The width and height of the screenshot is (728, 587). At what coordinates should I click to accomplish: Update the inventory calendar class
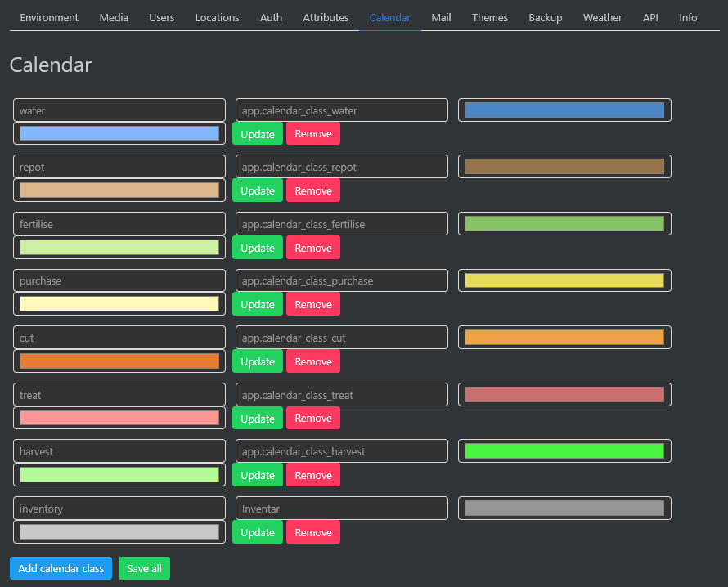coord(257,531)
